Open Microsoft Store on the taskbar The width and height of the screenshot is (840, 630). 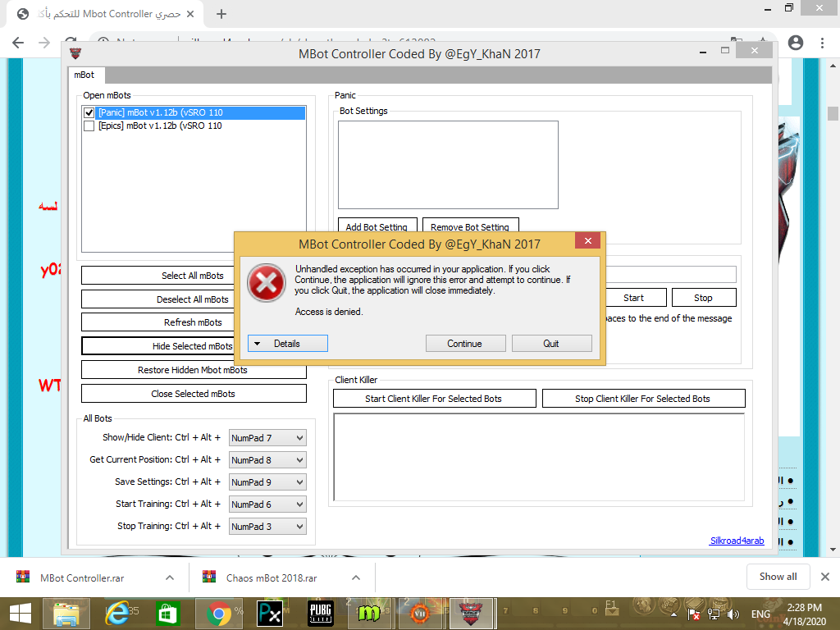[167, 614]
